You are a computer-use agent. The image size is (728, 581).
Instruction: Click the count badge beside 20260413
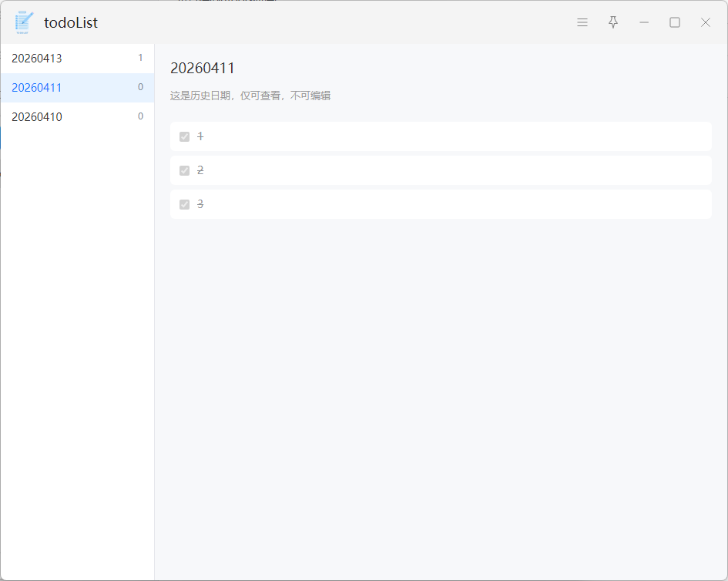(140, 58)
